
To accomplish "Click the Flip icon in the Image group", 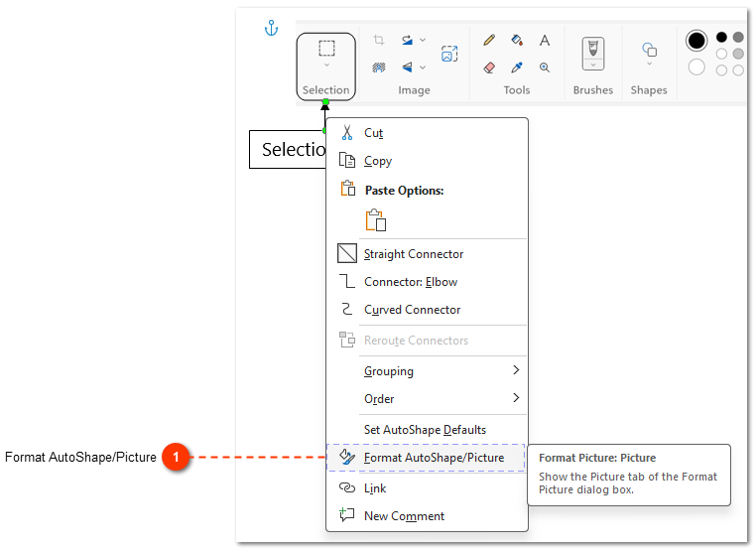I will pos(408,68).
